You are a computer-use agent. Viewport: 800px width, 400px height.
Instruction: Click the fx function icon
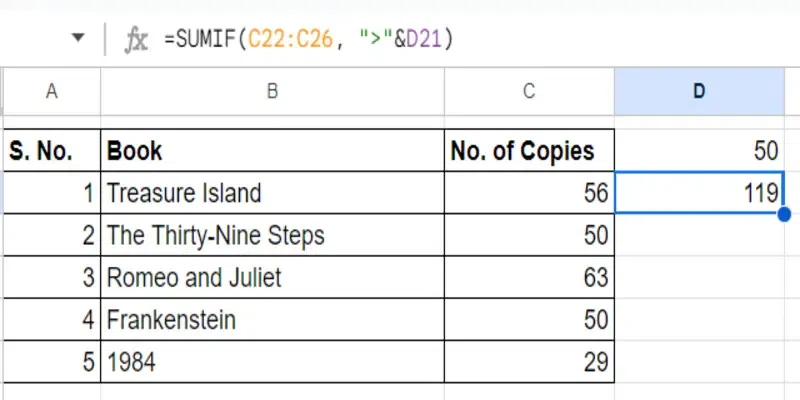[135, 39]
